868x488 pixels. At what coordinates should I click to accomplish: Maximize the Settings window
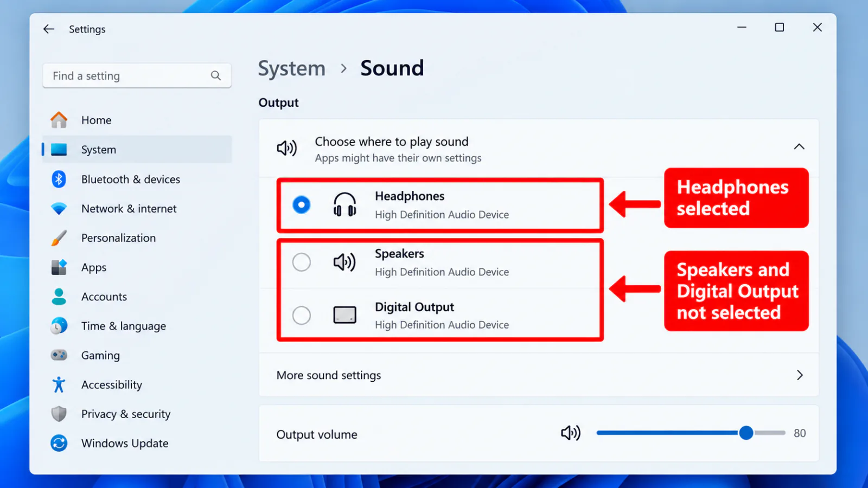pyautogui.click(x=780, y=27)
